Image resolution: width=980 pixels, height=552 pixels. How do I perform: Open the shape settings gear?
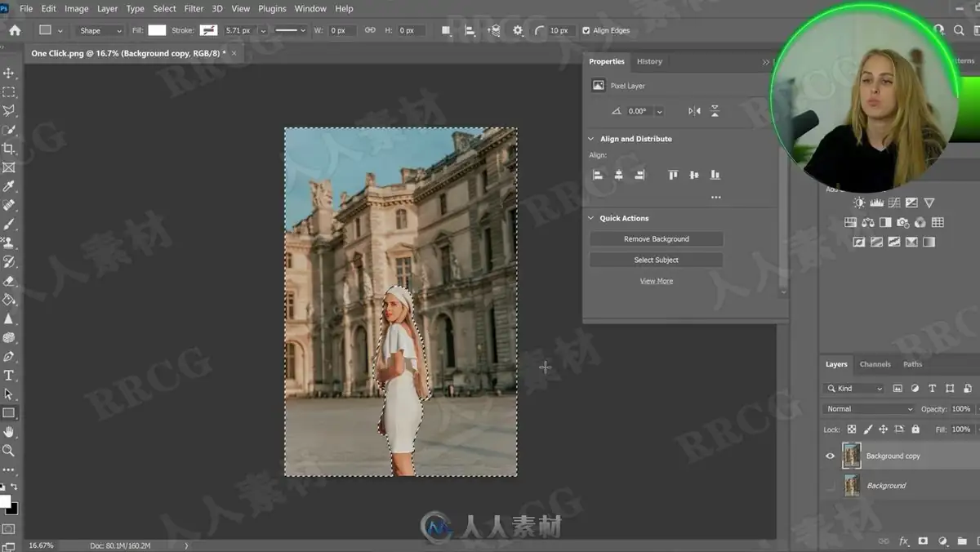pos(518,30)
